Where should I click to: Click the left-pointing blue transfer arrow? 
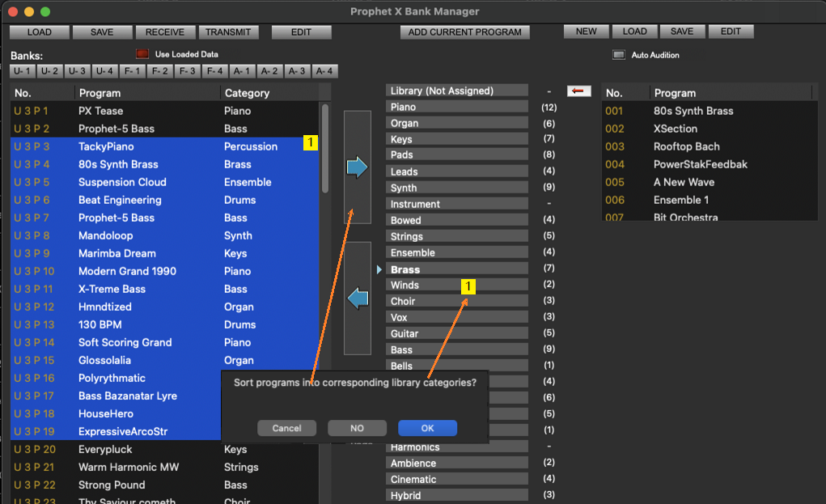coord(357,299)
